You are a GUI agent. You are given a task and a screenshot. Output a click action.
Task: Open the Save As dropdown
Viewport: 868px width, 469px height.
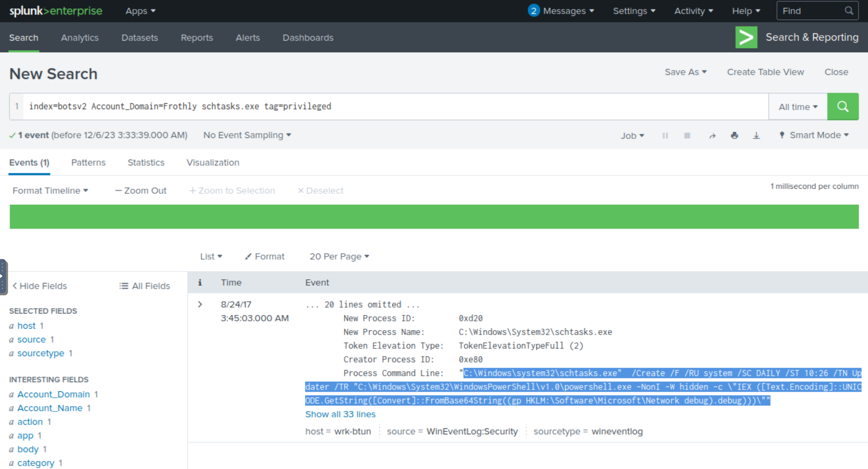coord(686,72)
